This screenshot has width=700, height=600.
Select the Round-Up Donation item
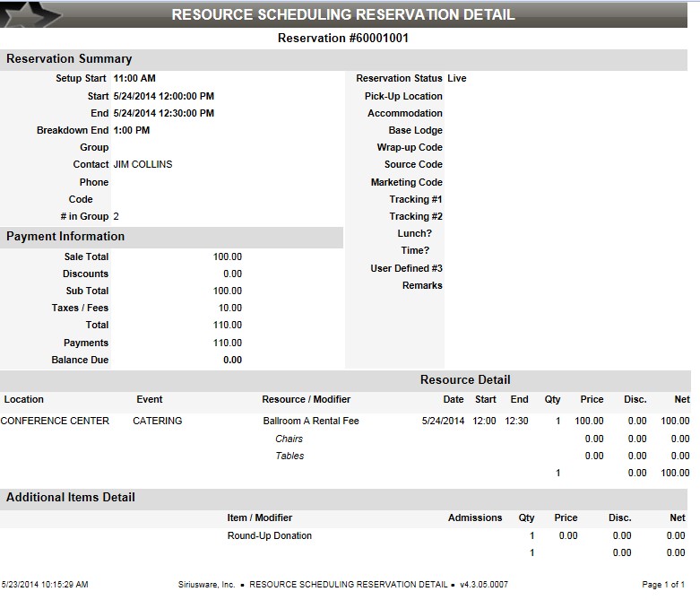tap(270, 535)
